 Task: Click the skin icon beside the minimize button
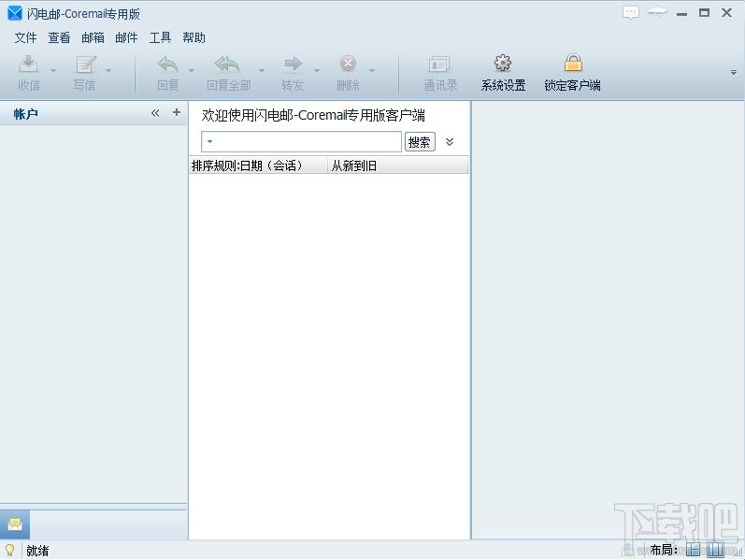(x=657, y=12)
